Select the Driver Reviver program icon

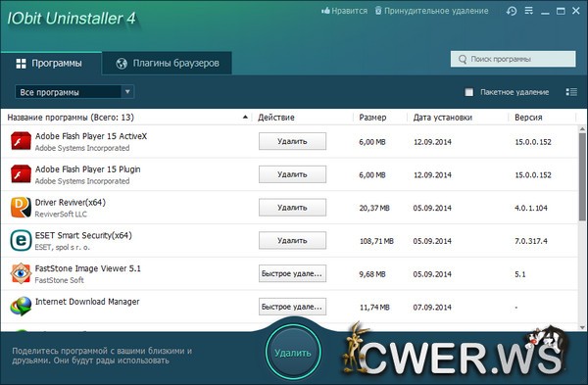click(21, 208)
